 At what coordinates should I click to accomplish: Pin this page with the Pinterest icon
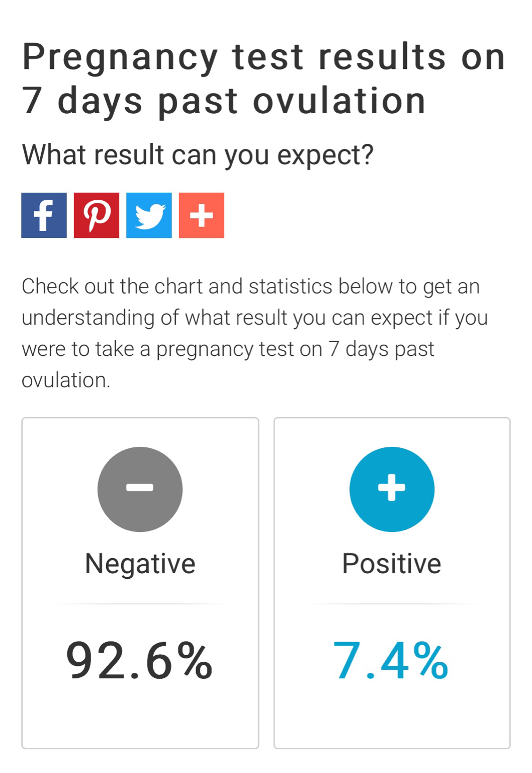tap(97, 215)
